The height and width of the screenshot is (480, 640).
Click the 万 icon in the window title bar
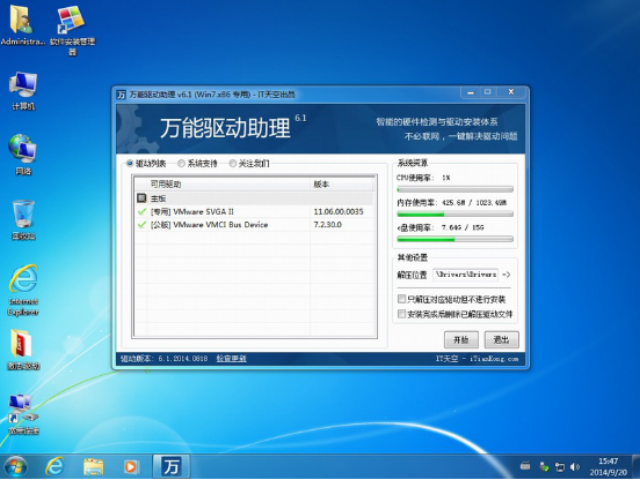121,95
